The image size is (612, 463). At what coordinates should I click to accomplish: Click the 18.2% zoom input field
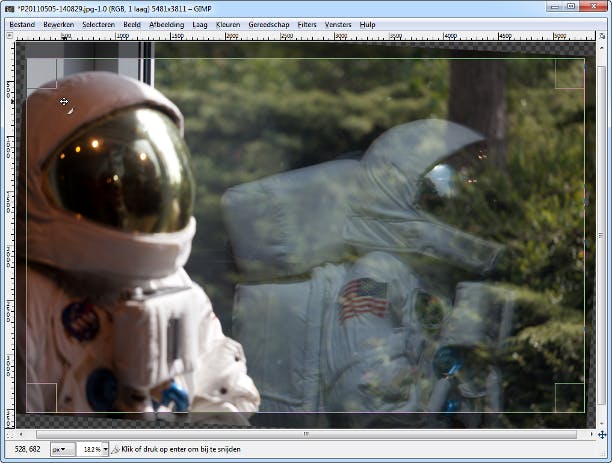pos(90,449)
